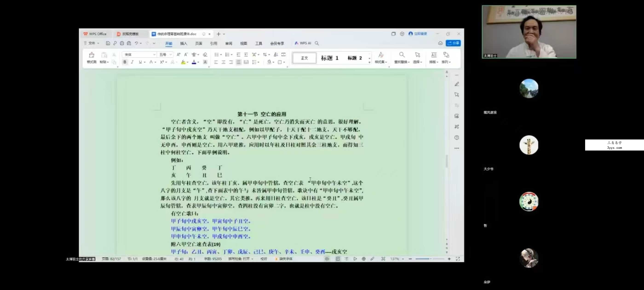Screen dimensions: 644x290
Task: Expand the styles gallery arrow
Action: pyautogui.click(x=369, y=62)
